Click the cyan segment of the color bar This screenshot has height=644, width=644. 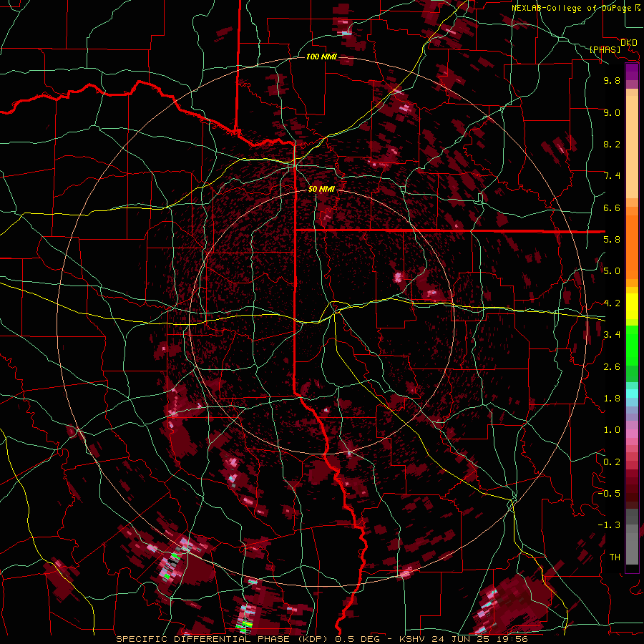tap(632, 393)
